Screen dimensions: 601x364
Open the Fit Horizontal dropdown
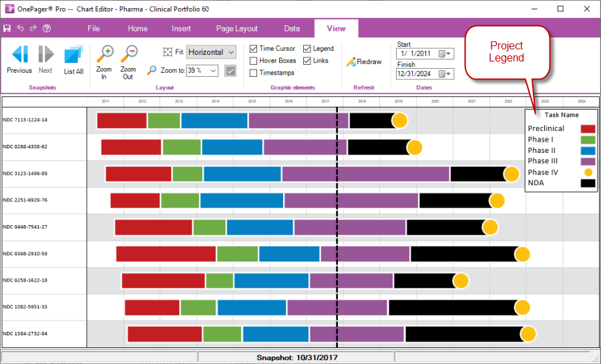click(x=211, y=52)
